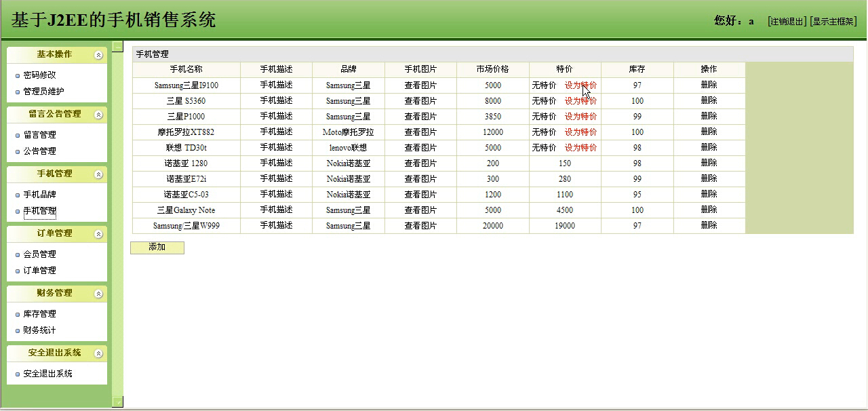
Task: View picture of 诺基亚 1280
Action: click(420, 163)
